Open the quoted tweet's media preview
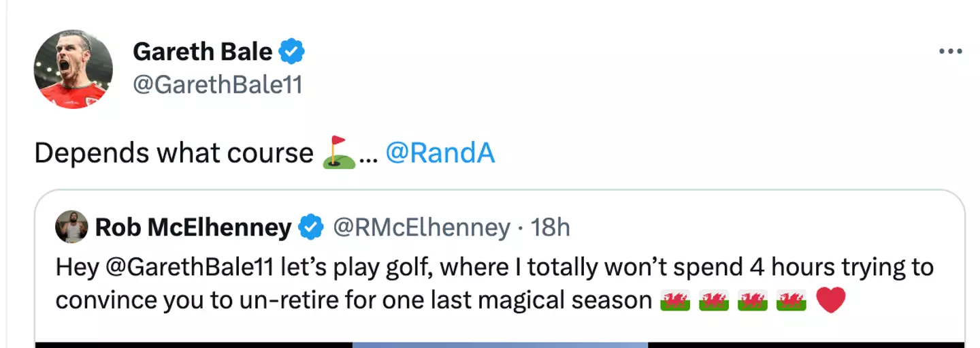The image size is (980, 348). tap(500, 345)
